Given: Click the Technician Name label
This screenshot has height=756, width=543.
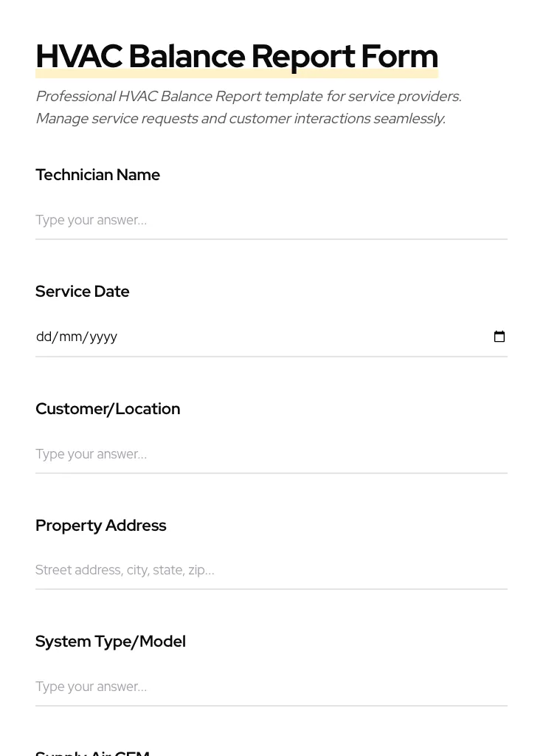Looking at the screenshot, I should 97,175.
